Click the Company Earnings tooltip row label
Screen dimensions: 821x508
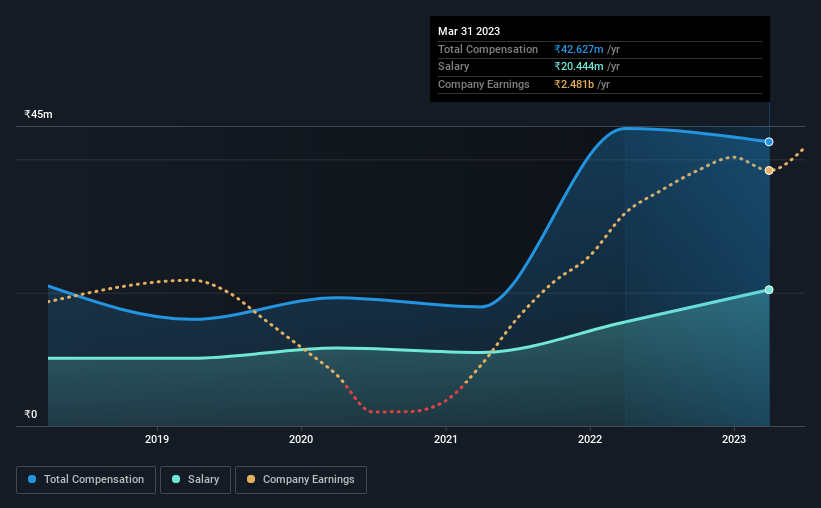(x=483, y=84)
